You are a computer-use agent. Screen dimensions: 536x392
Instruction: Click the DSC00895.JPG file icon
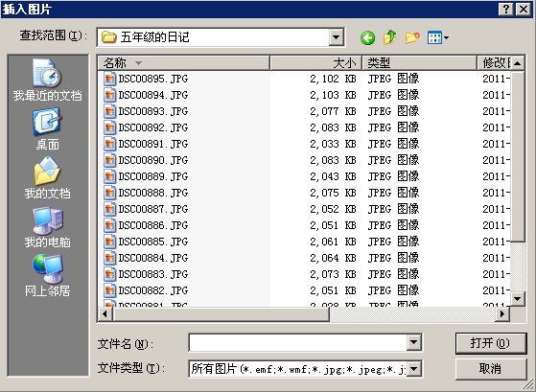109,79
